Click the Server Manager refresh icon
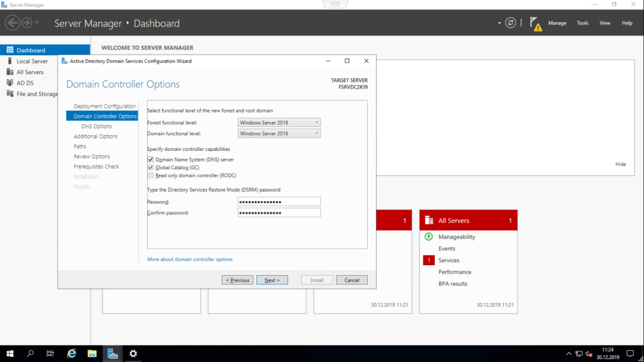 coord(511,23)
